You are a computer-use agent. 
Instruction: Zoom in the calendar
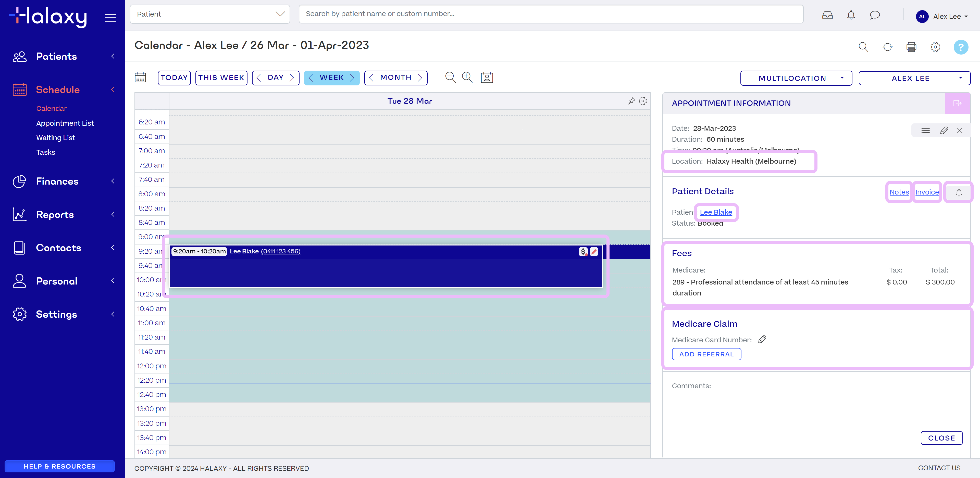(467, 77)
